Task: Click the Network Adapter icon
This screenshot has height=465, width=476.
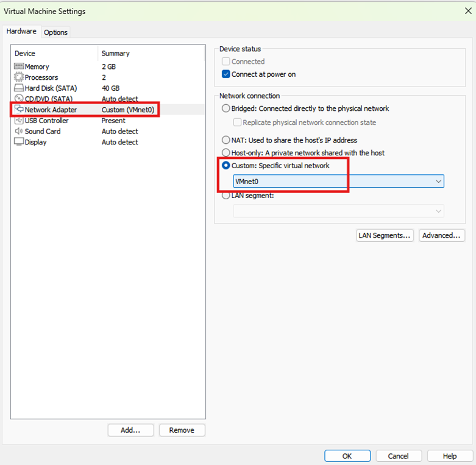Action: [19, 109]
